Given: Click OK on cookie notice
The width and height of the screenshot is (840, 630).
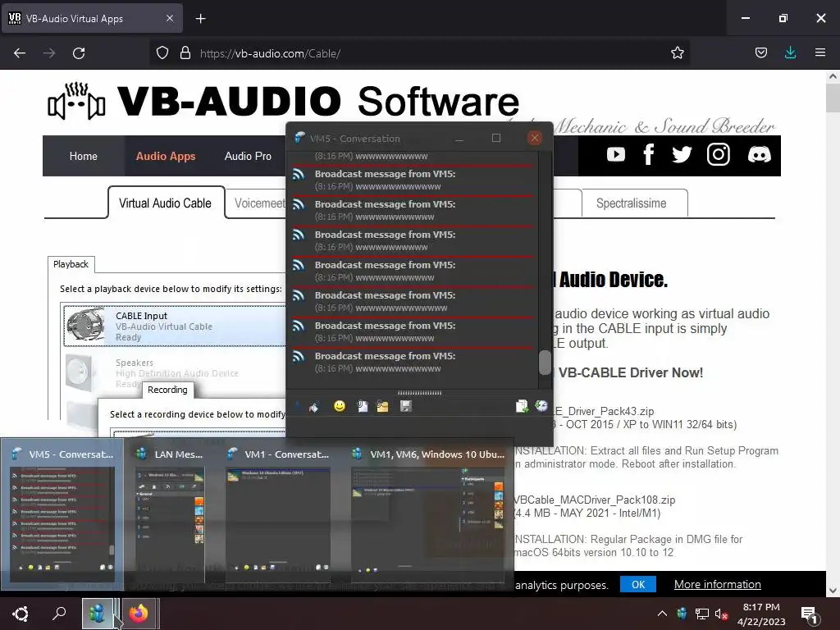Looking at the screenshot, I should (x=638, y=584).
